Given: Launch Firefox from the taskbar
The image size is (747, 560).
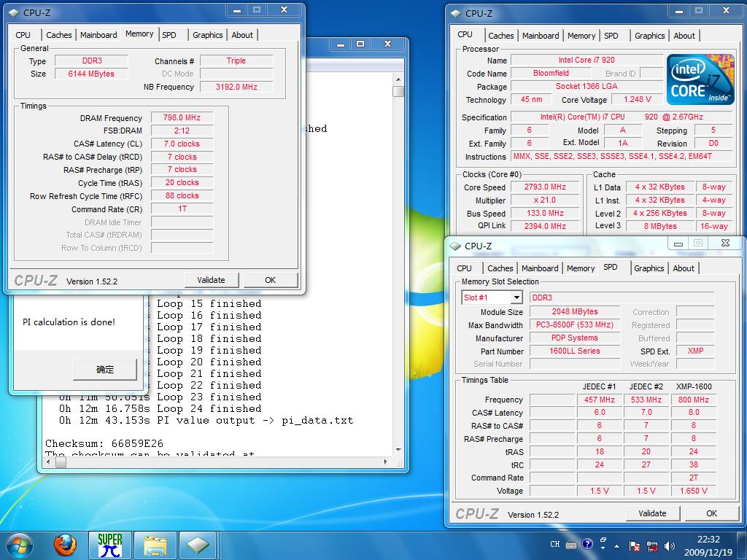Looking at the screenshot, I should (65, 545).
